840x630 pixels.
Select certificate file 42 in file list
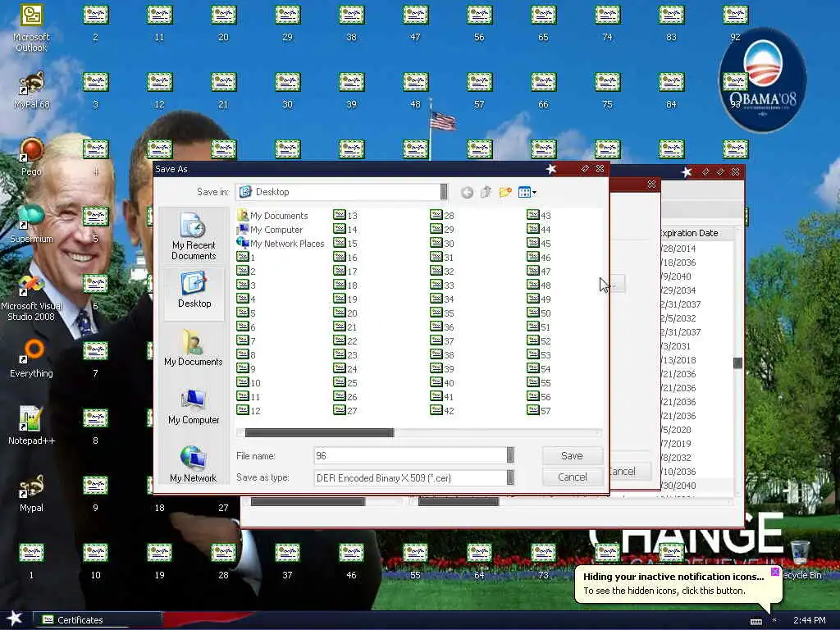[442, 410]
